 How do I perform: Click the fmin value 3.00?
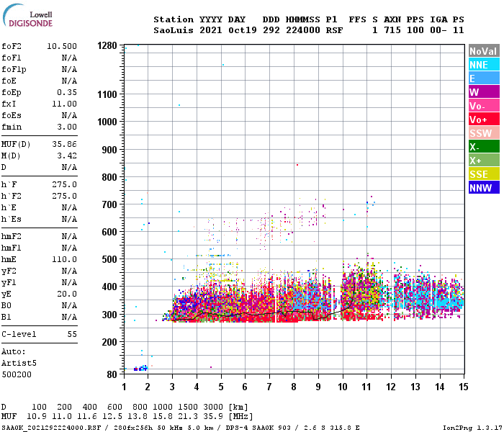click(x=67, y=127)
